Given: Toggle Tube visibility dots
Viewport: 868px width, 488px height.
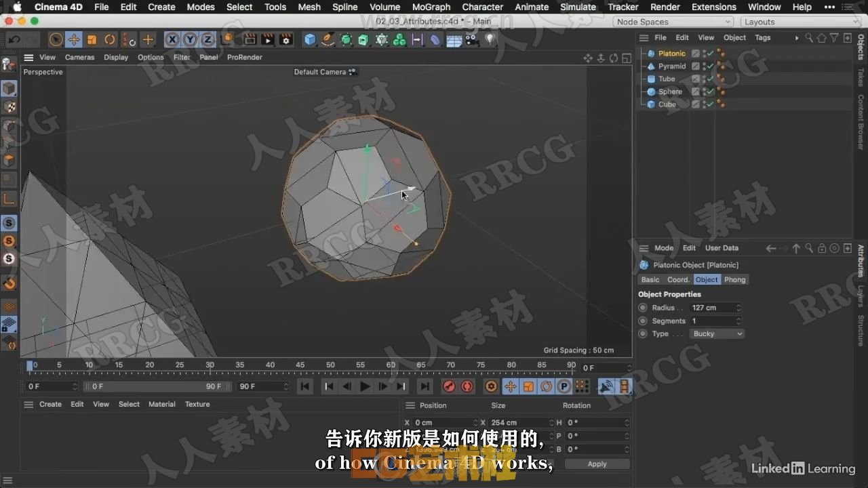Looking at the screenshot, I should tap(705, 79).
